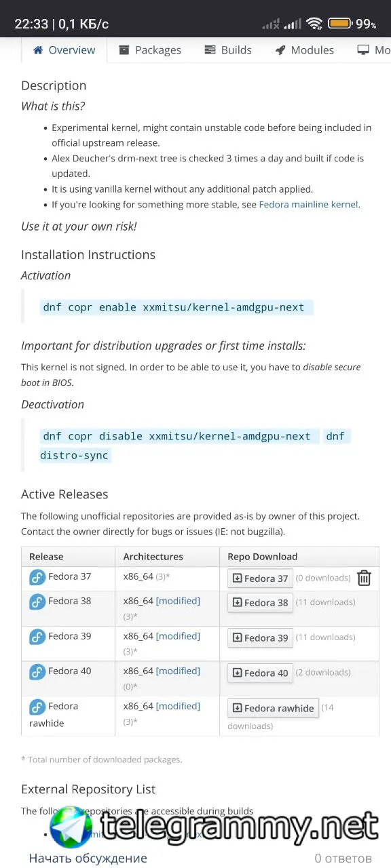Click the modified link for Fedora rawhide
Screen dimensions: 391x868
click(178, 706)
